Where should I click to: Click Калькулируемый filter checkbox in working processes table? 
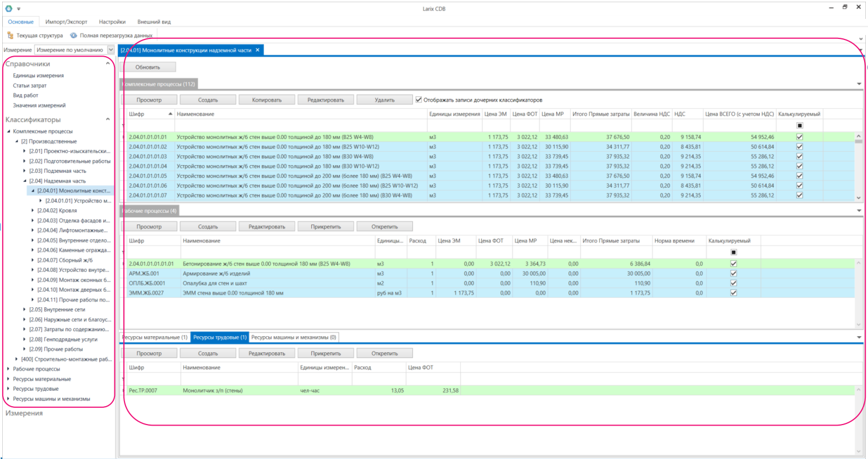point(734,252)
